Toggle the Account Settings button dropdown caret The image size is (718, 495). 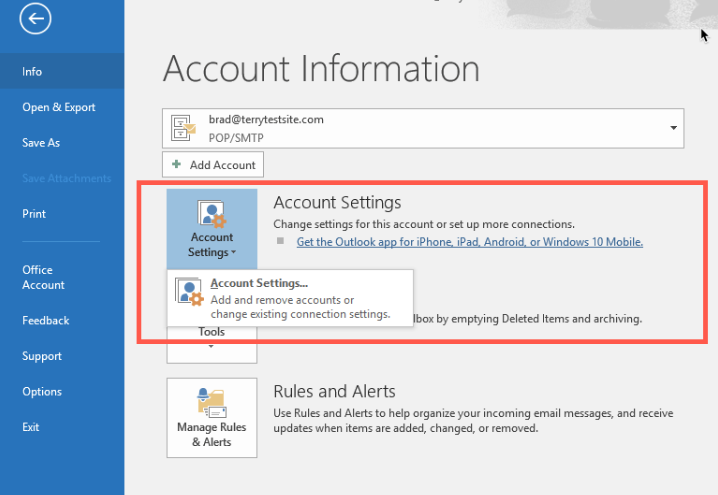(234, 252)
